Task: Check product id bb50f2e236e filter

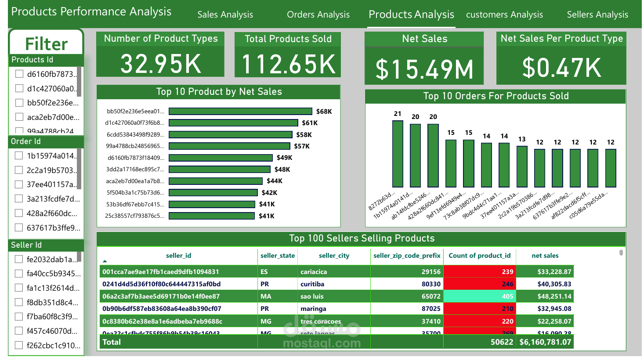Action: (19, 103)
